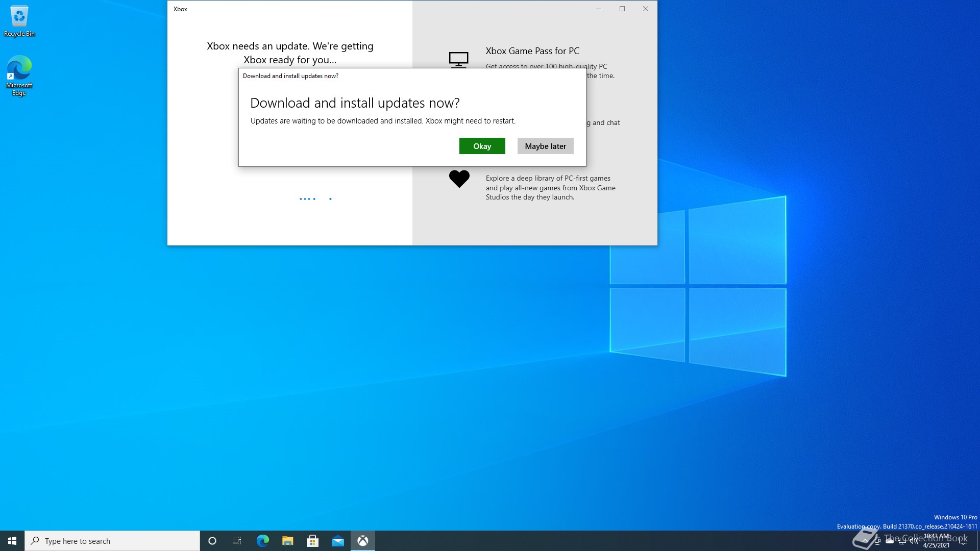The image size is (980, 551).
Task: Open the Mail app on the taskbar
Action: click(x=337, y=541)
